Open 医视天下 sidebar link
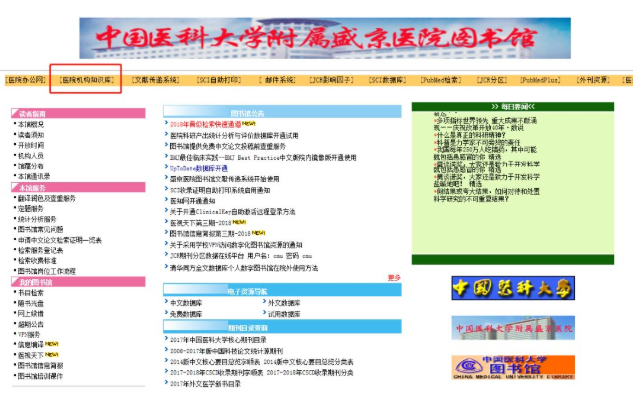This screenshot has width=642, height=411. pyautogui.click(x=31, y=355)
